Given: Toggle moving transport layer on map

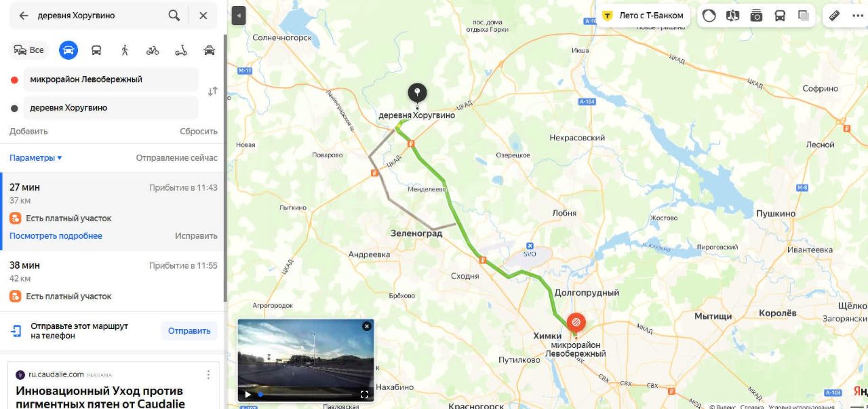Looking at the screenshot, I should click(x=780, y=16).
